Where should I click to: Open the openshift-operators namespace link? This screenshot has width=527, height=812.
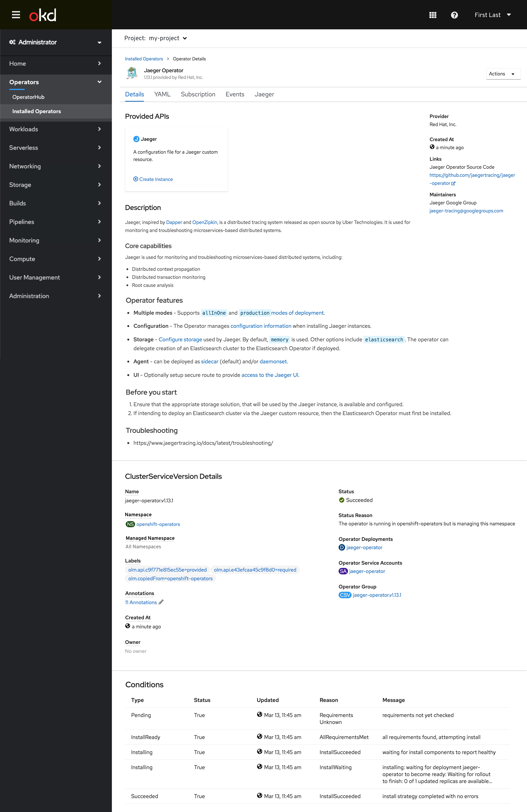point(158,524)
